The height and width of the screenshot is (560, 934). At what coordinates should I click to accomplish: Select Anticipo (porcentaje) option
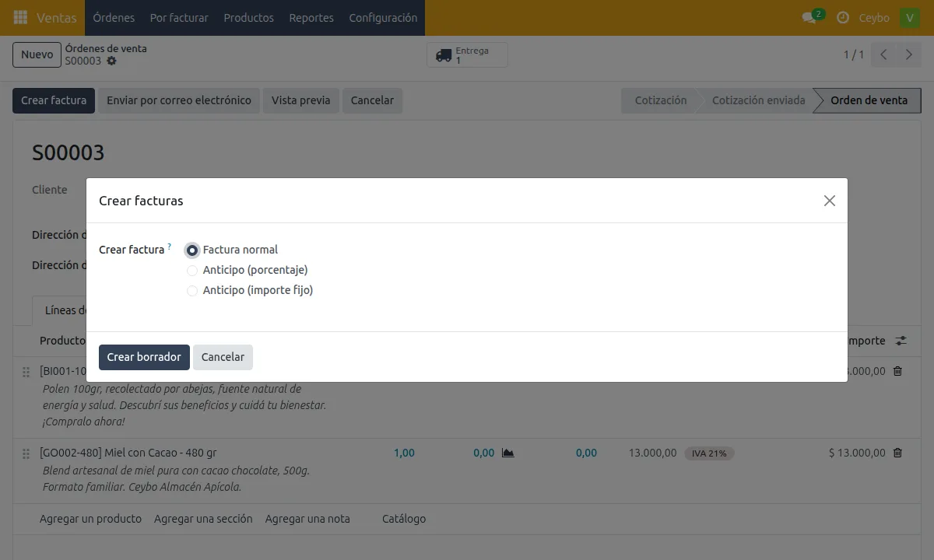(192, 271)
